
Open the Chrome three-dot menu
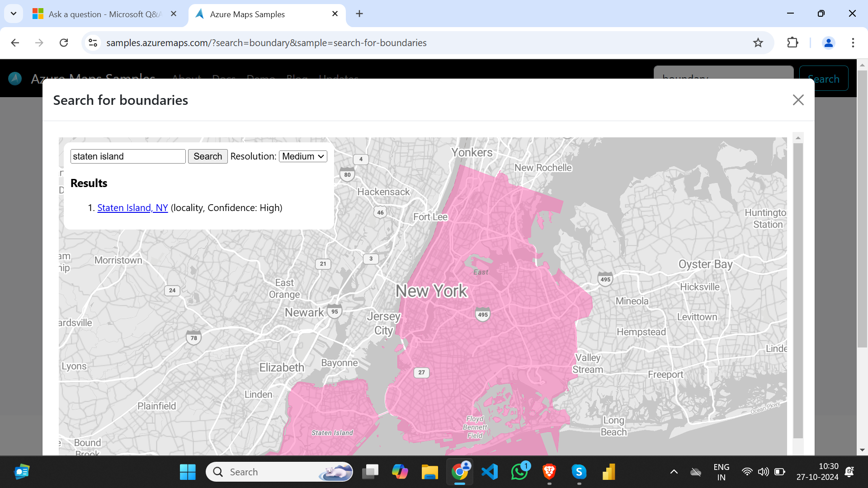(853, 42)
